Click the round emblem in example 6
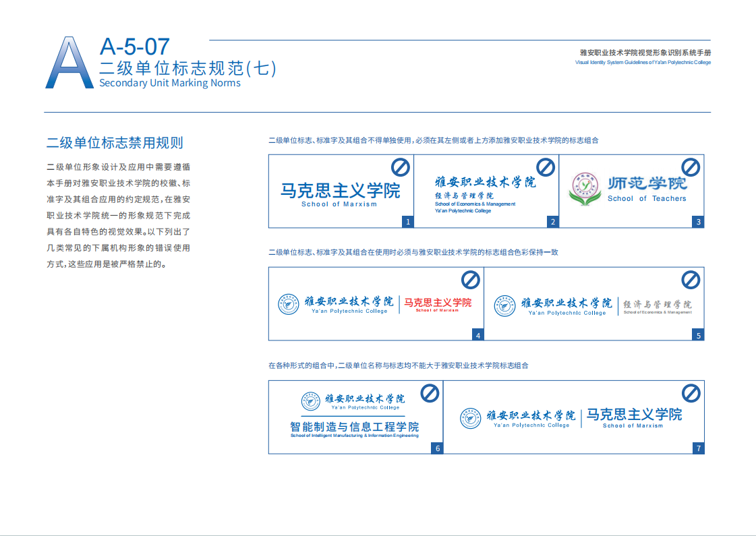Screen dimensions: 756x536 point(311,402)
